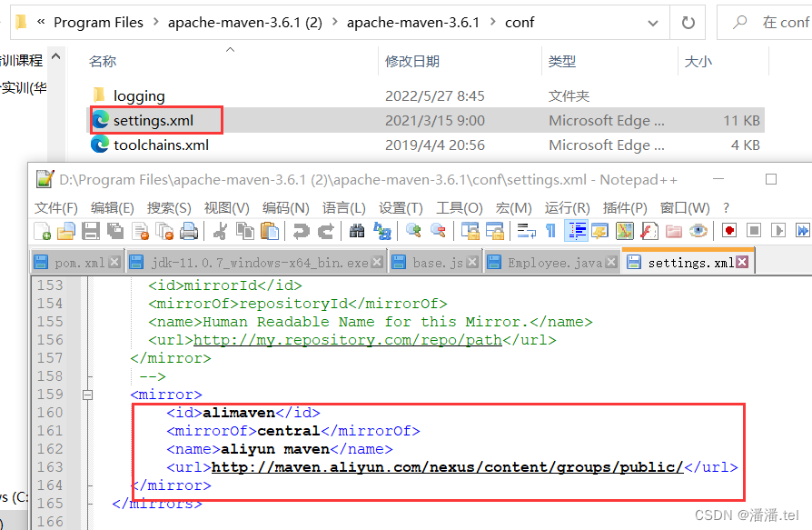812x530 pixels.
Task: Toggle the indent guide icon
Action: pyautogui.click(x=577, y=231)
